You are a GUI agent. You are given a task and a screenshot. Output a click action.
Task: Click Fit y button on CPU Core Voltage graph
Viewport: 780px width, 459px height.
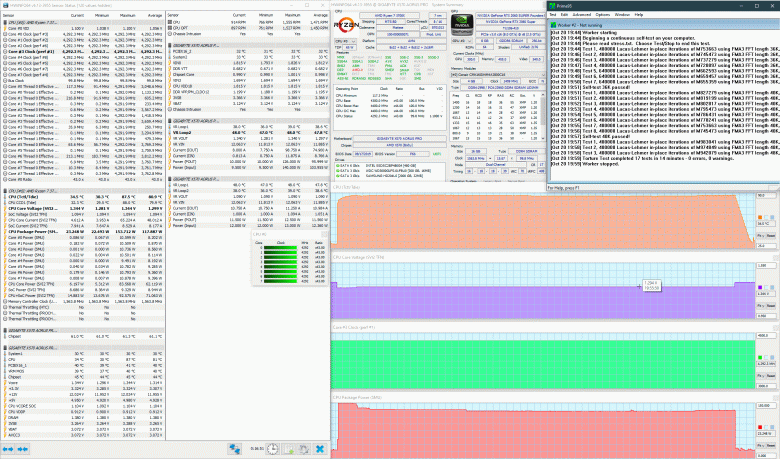[761, 306]
